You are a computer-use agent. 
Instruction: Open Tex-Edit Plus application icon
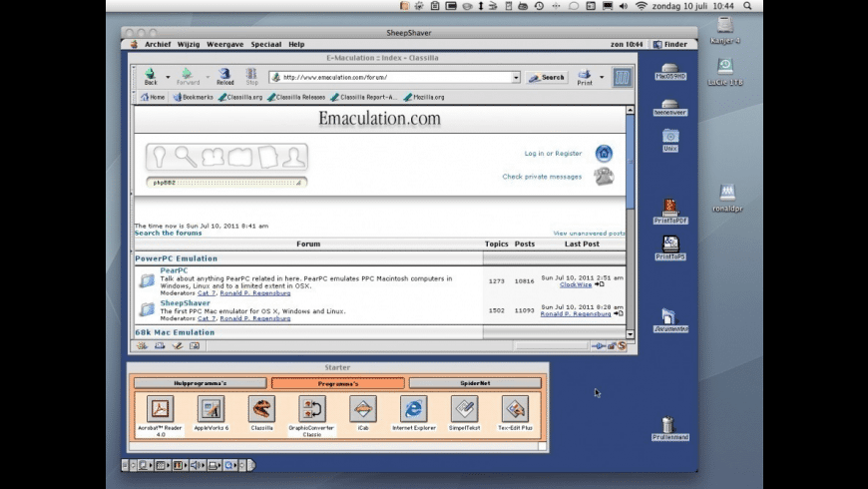515,408
